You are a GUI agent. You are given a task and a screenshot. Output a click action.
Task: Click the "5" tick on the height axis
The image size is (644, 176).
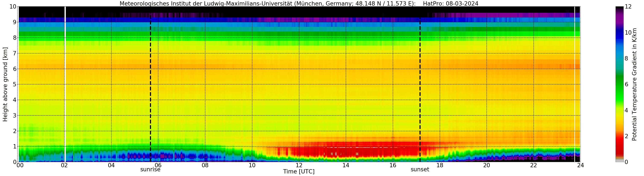click(15, 84)
